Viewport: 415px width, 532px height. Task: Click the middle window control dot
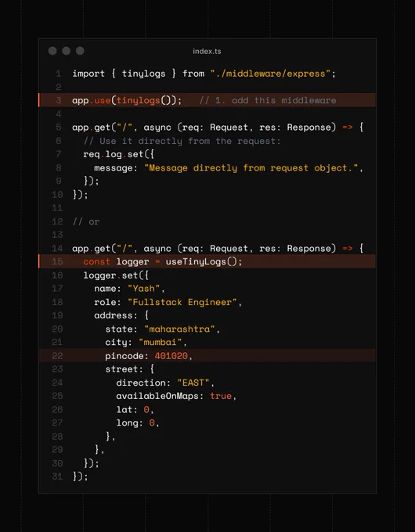pos(67,51)
